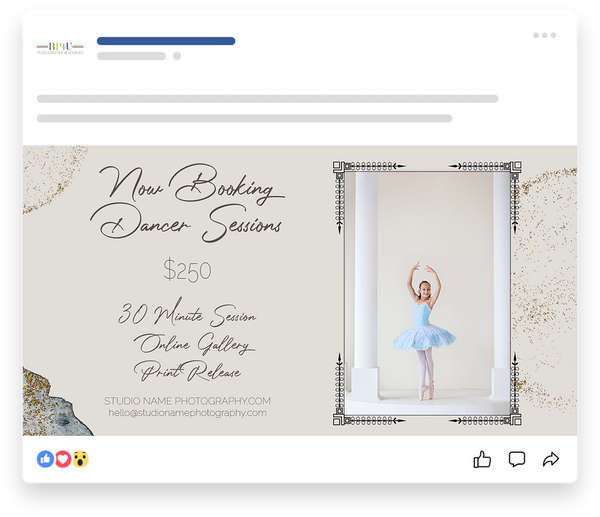The image size is (600, 517).
Task: Open the three-dot post options menu
Action: (x=545, y=35)
